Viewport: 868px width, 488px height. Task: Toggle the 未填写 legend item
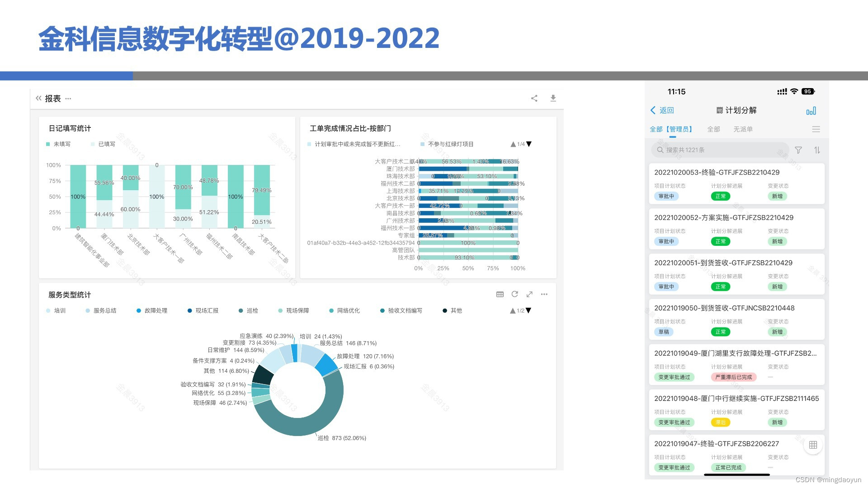(58, 144)
